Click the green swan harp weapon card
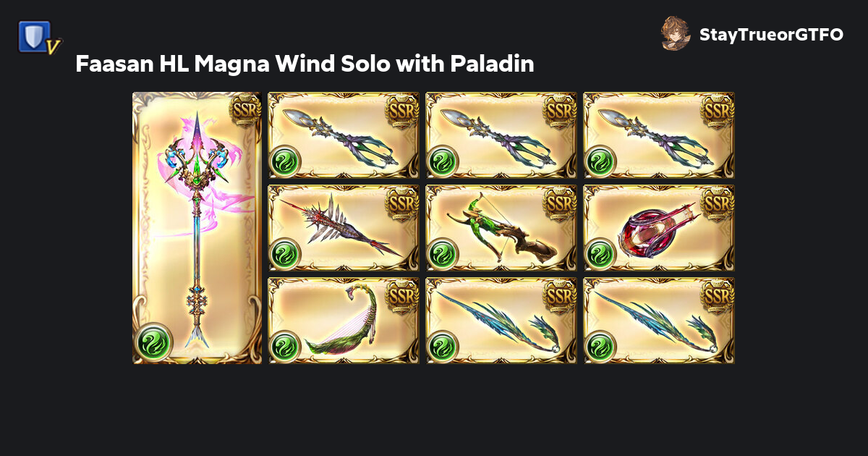The width and height of the screenshot is (868, 456). coord(344,320)
